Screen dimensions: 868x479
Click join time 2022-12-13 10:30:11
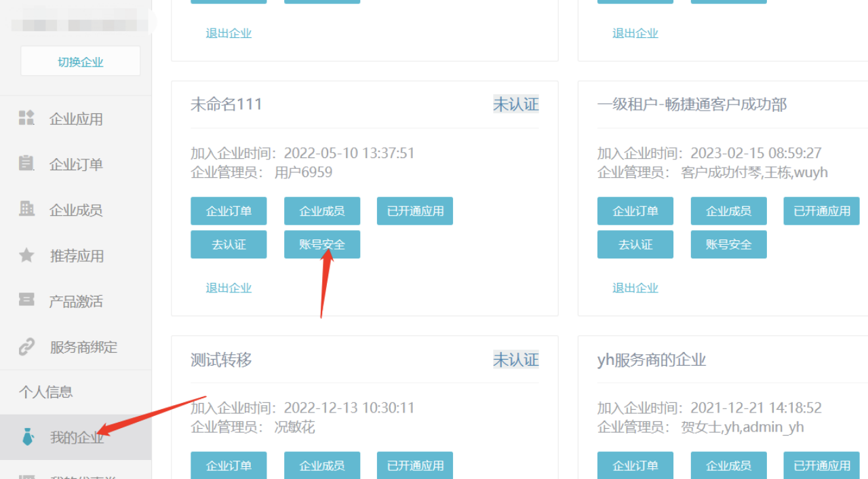point(349,408)
